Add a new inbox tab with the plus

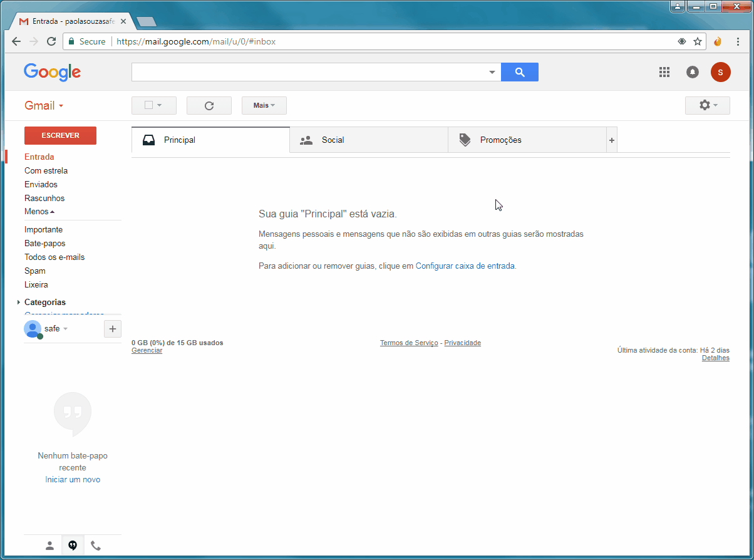point(612,140)
